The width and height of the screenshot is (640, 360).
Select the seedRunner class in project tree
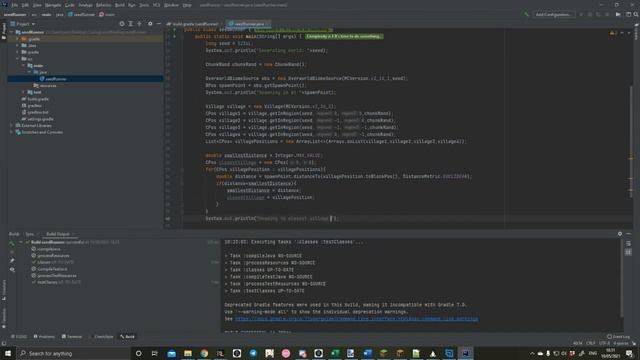coord(53,79)
